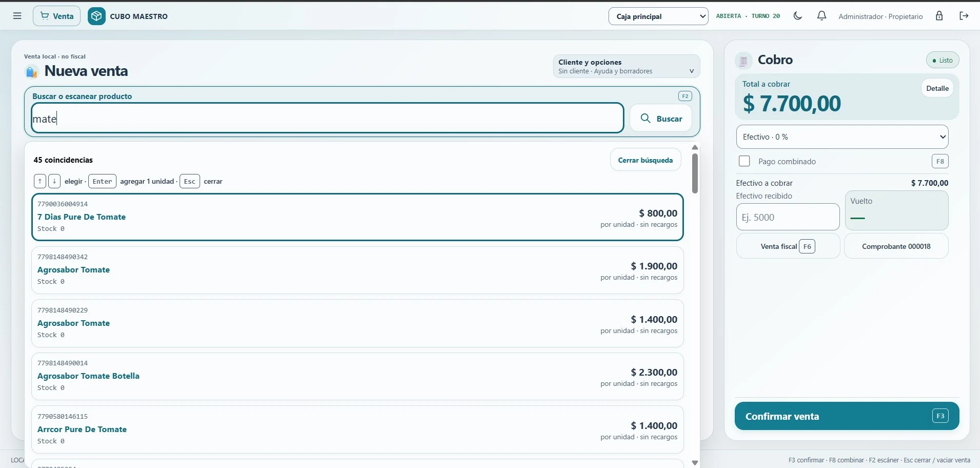Click the scrollbar down arrow
This screenshot has width=980, height=468.
[x=695, y=462]
